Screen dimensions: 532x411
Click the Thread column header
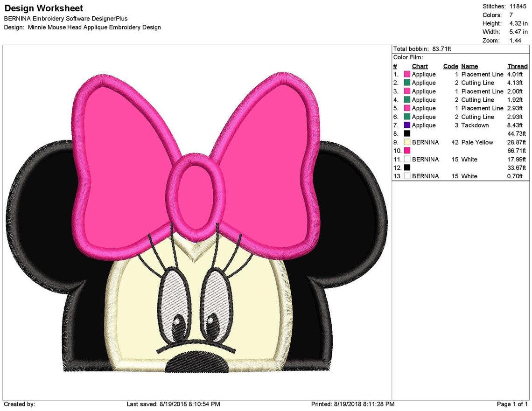click(517, 66)
